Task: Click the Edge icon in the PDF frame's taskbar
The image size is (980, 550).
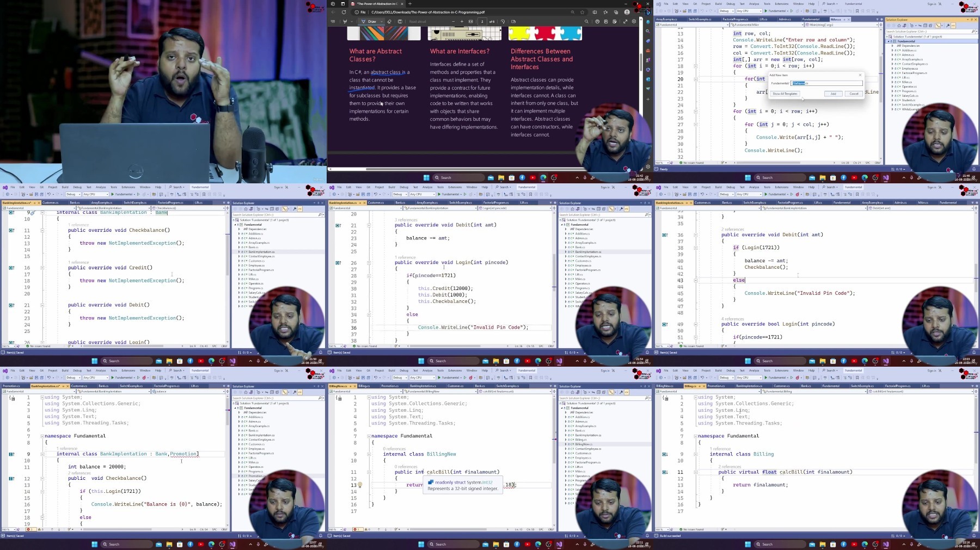Action: [x=543, y=177]
